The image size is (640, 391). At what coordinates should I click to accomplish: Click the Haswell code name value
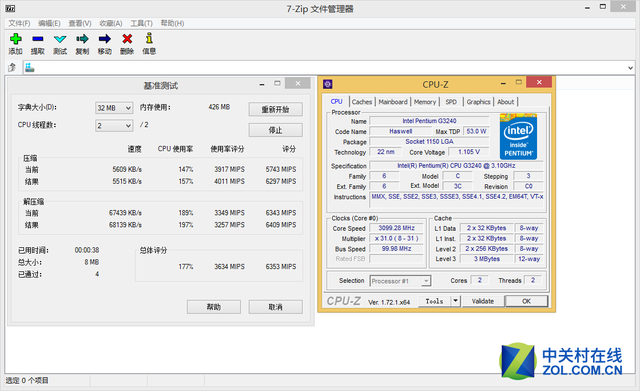point(400,131)
